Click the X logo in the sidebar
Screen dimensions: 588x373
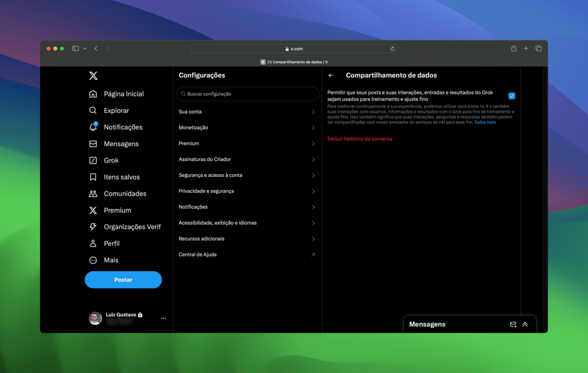(x=93, y=76)
